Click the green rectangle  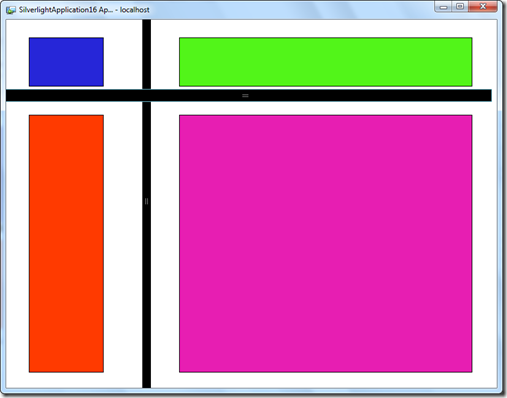coord(326,62)
